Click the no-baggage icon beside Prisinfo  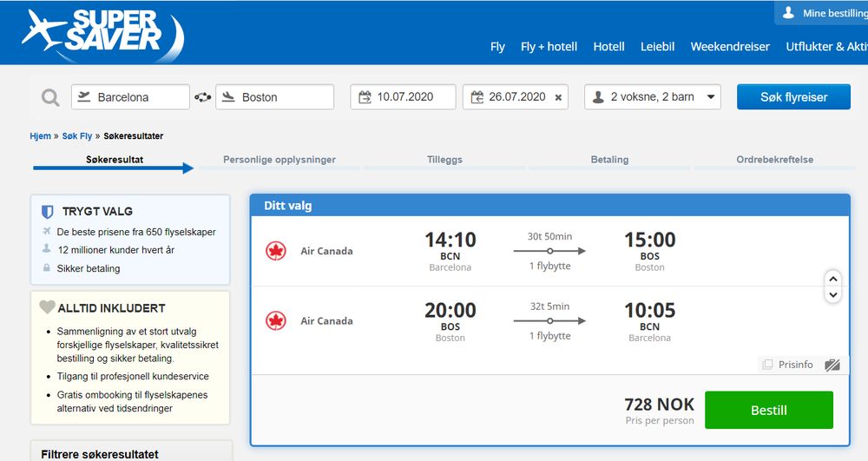tap(832, 365)
